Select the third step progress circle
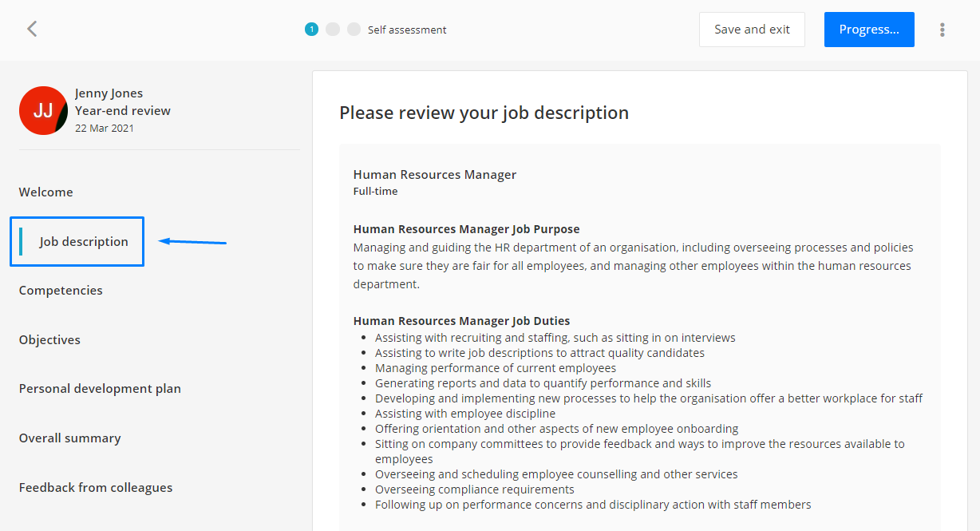The height and width of the screenshot is (531, 980). (x=354, y=30)
